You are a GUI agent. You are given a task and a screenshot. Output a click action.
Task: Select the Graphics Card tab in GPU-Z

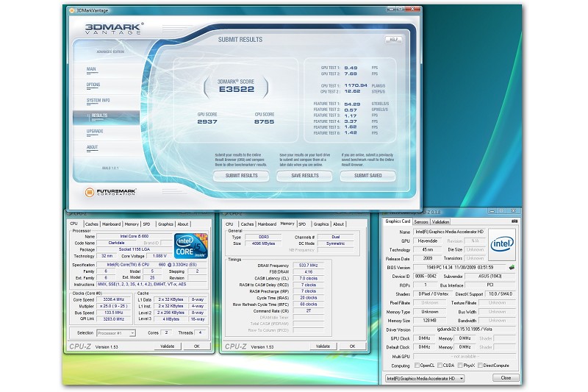(x=398, y=221)
